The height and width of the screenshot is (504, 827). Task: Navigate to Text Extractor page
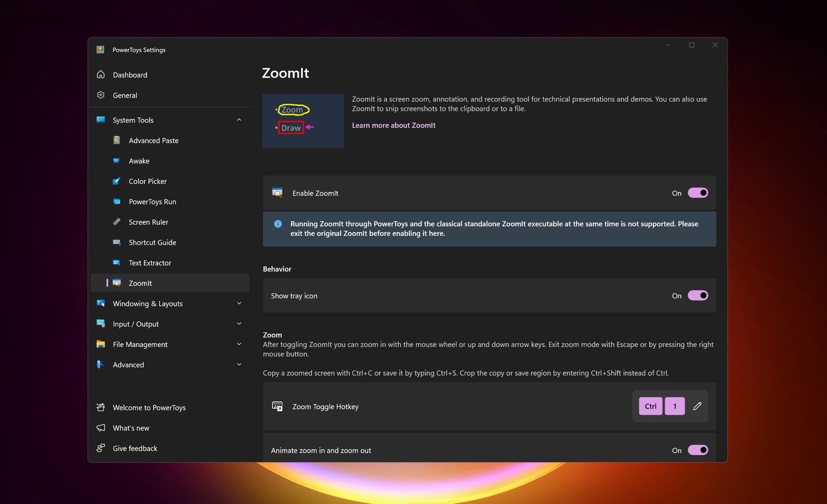point(170,263)
